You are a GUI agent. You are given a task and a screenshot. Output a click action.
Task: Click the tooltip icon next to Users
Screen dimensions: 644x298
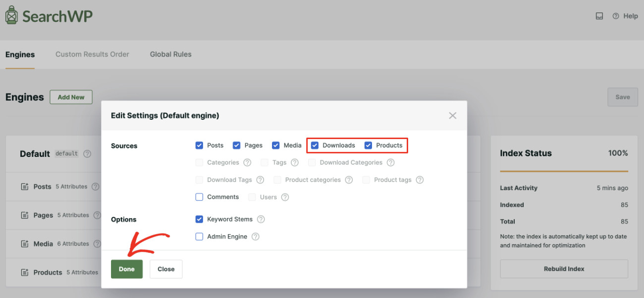[x=285, y=197]
